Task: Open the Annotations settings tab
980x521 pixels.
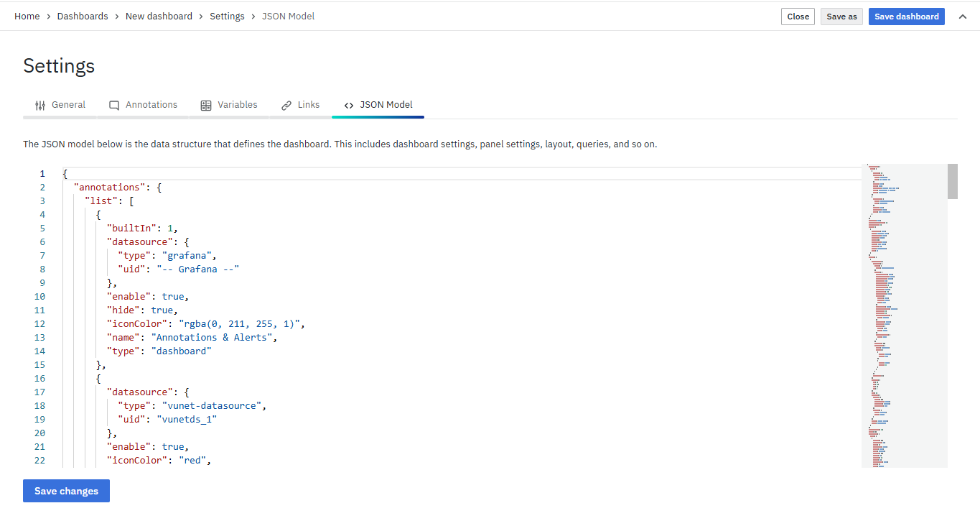Action: pos(151,105)
